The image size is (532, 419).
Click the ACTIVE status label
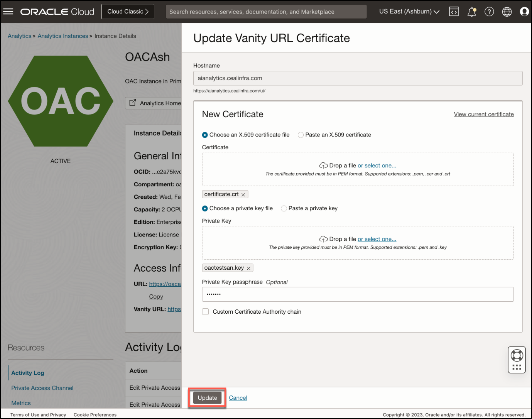pos(61,161)
